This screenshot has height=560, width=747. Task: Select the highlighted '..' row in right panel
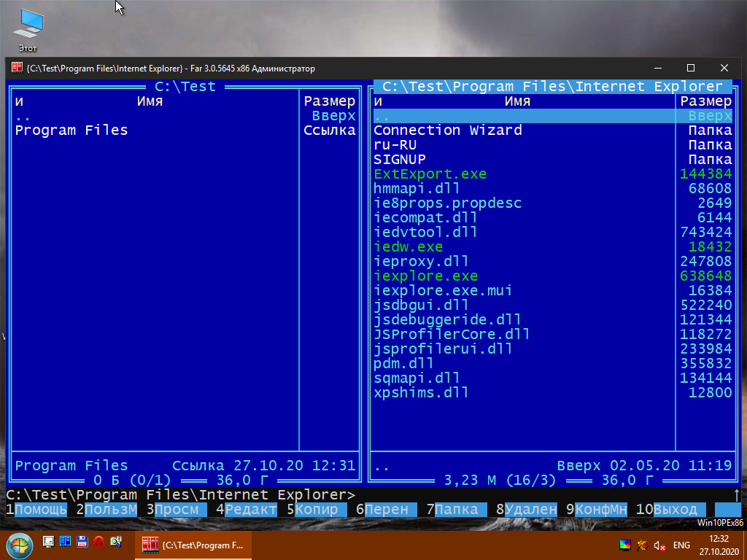(x=553, y=116)
